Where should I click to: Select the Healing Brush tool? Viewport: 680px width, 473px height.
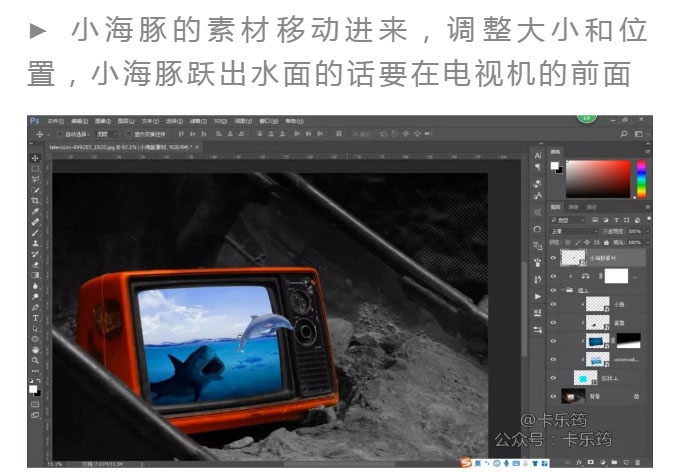[x=36, y=222]
